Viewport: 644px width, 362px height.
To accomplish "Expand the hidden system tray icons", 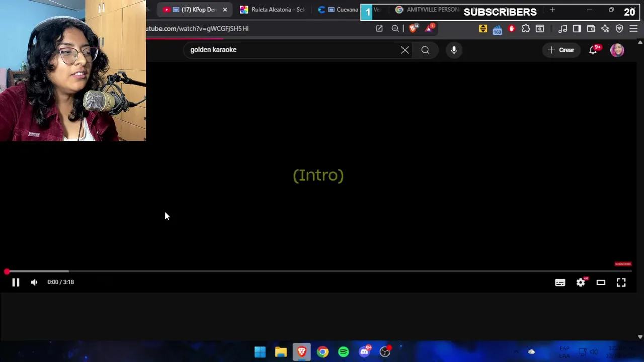I will coord(516,352).
